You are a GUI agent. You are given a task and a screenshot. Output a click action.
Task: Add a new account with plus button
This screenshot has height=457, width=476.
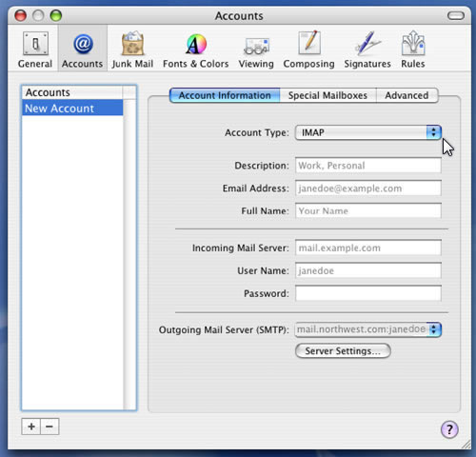(x=30, y=427)
